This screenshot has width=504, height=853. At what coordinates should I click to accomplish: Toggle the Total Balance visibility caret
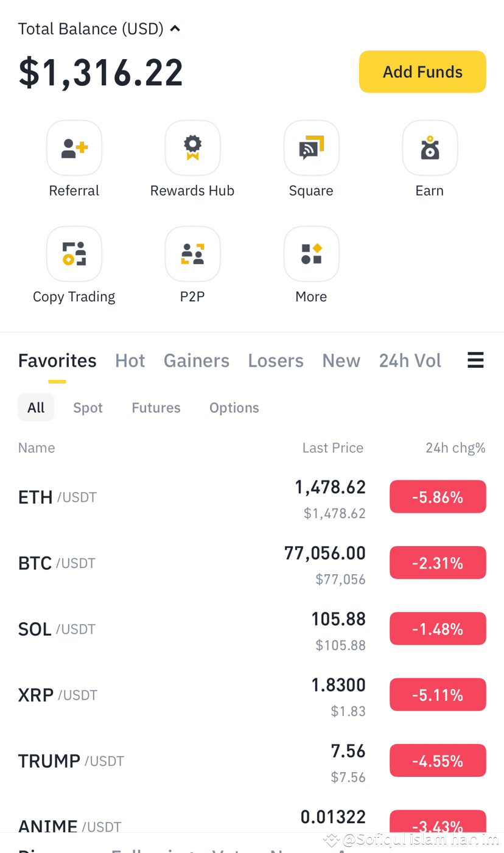pyautogui.click(x=175, y=29)
